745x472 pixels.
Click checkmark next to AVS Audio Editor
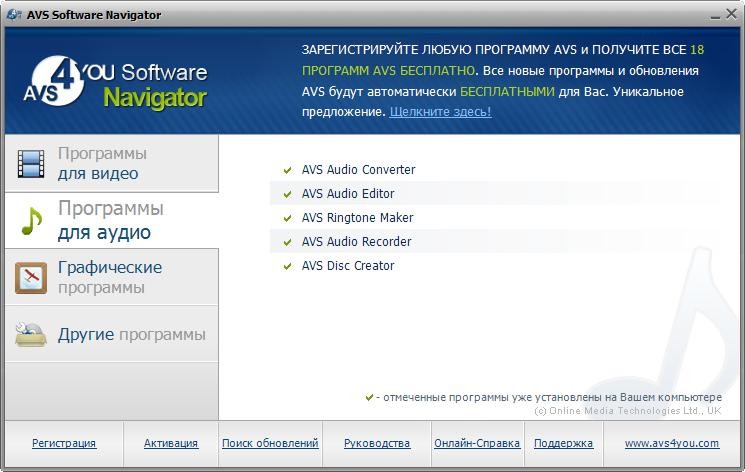(x=287, y=194)
